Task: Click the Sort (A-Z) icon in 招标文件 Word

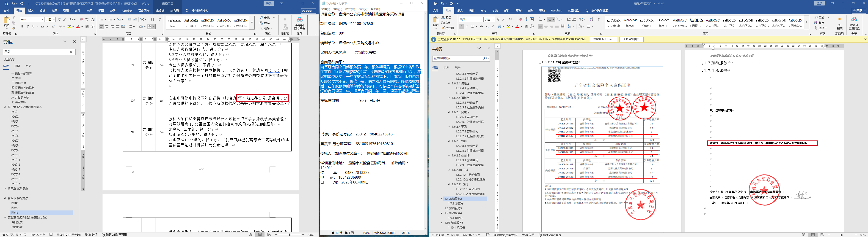Action: coord(152,19)
